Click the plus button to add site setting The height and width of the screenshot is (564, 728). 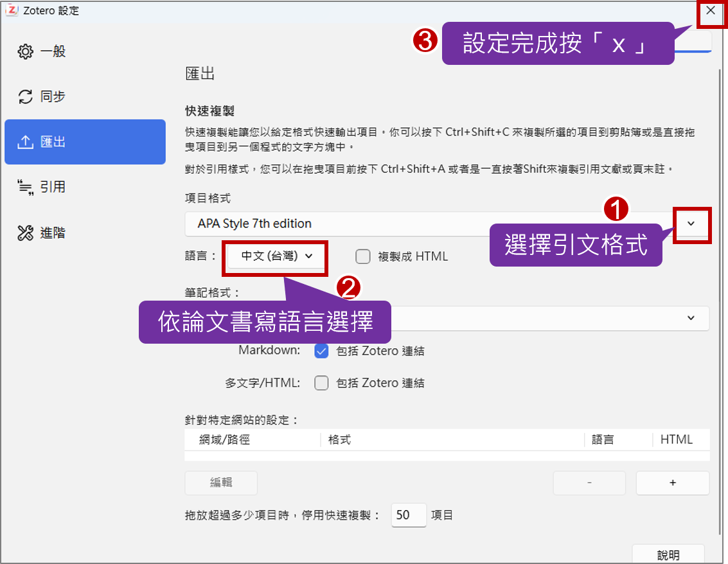[x=672, y=483]
